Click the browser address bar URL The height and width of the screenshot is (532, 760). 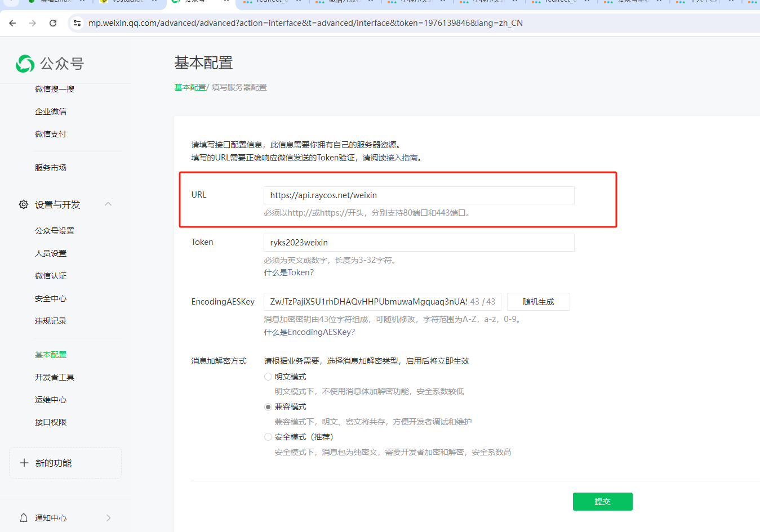pos(305,23)
